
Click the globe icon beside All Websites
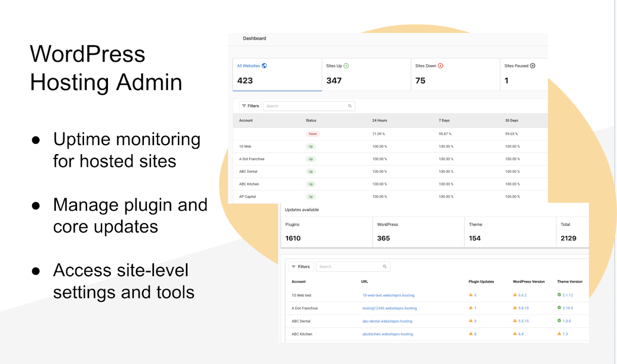tap(264, 66)
